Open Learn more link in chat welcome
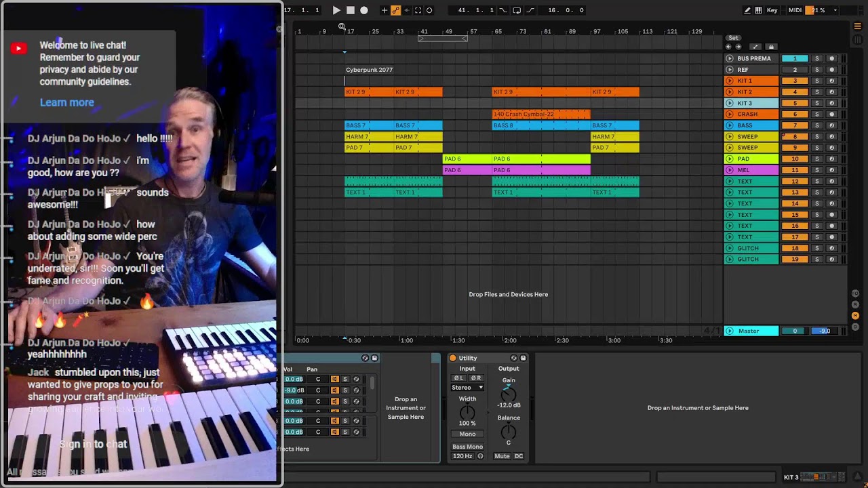The image size is (868, 488). click(66, 102)
